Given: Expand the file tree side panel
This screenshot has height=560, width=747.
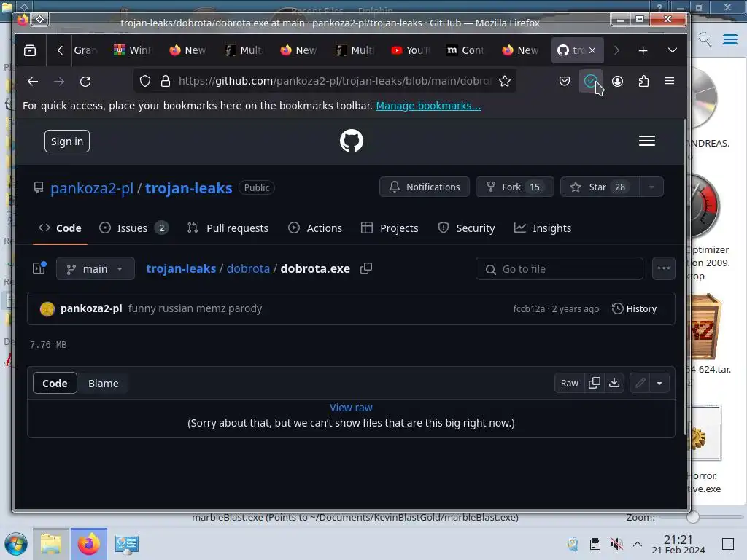Looking at the screenshot, I should click(39, 268).
